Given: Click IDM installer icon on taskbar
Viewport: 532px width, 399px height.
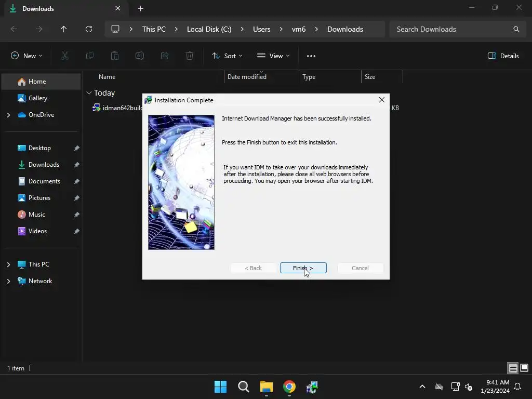Looking at the screenshot, I should (x=312, y=387).
